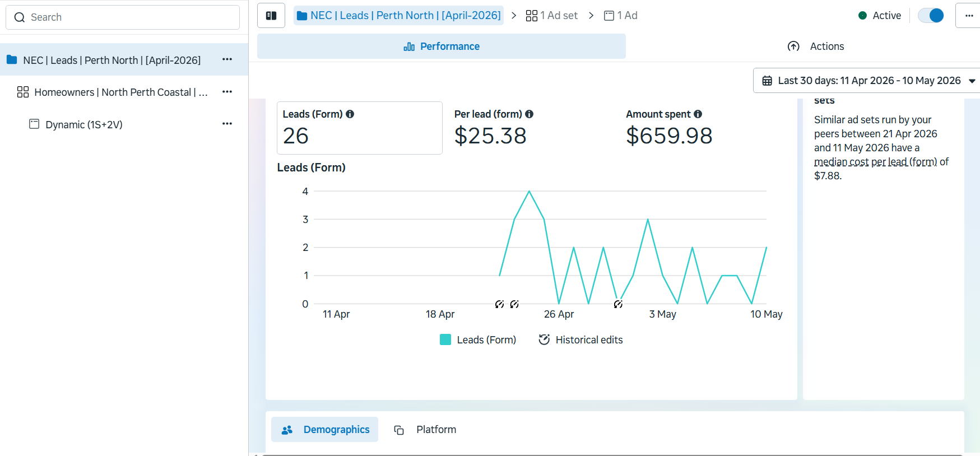Open more options for Dynamic (1S+2V) ad
This screenshot has height=456, width=980.
coord(227,124)
